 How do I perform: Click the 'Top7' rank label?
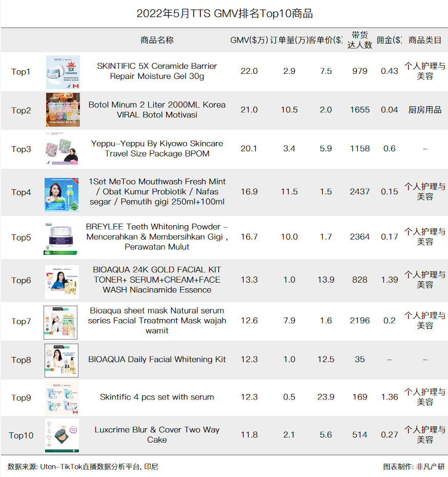(21, 321)
